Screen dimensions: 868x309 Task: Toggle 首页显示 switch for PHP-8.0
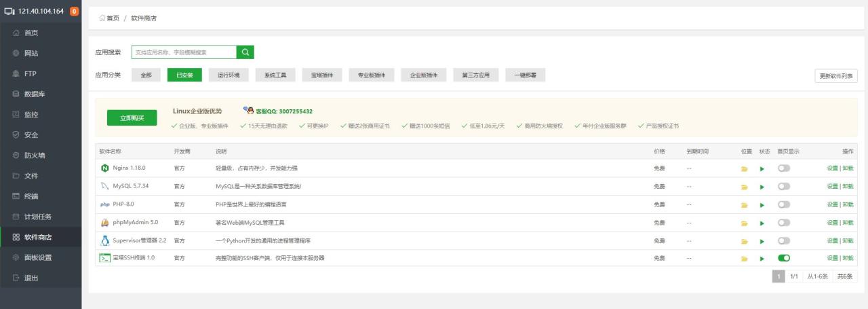[784, 204]
